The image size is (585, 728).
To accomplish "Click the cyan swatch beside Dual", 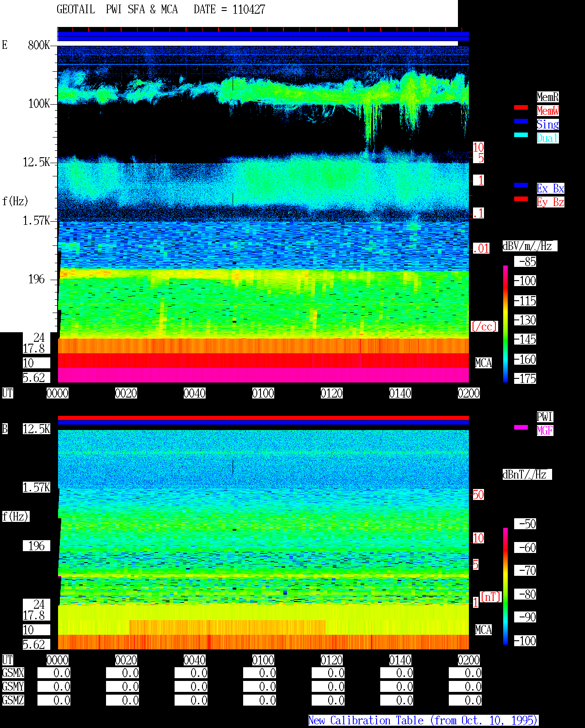I will [x=521, y=135].
